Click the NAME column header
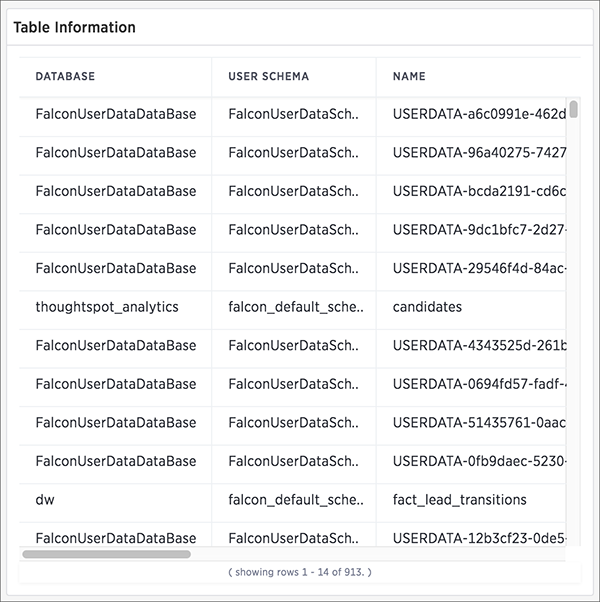The image size is (600, 602). (x=409, y=76)
